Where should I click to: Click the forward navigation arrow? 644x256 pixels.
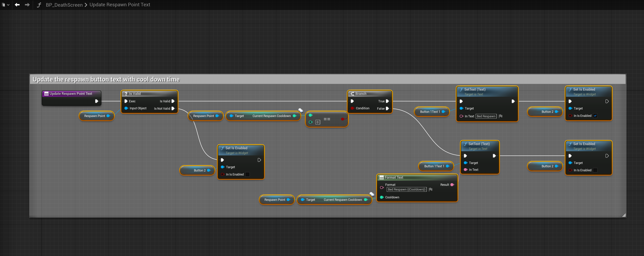click(27, 5)
